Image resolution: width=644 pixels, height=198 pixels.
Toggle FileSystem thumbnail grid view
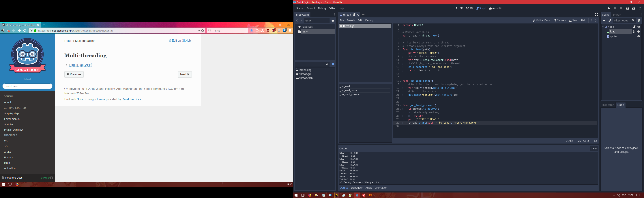(333, 64)
